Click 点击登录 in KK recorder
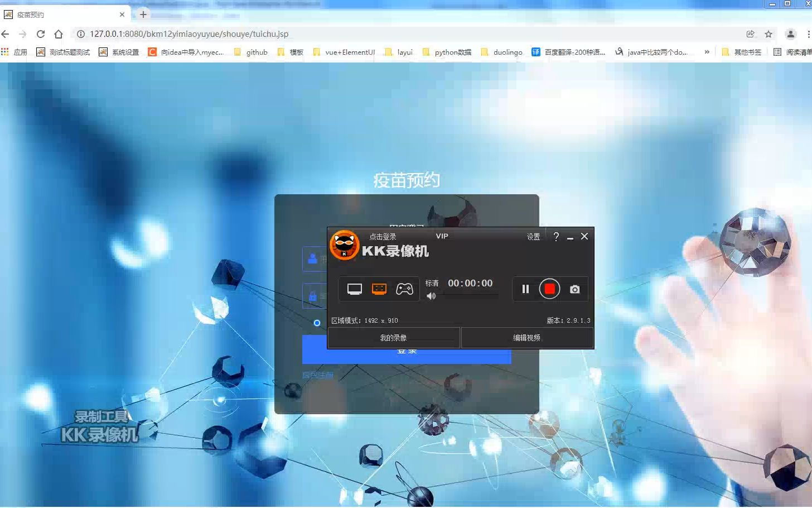 tap(383, 237)
